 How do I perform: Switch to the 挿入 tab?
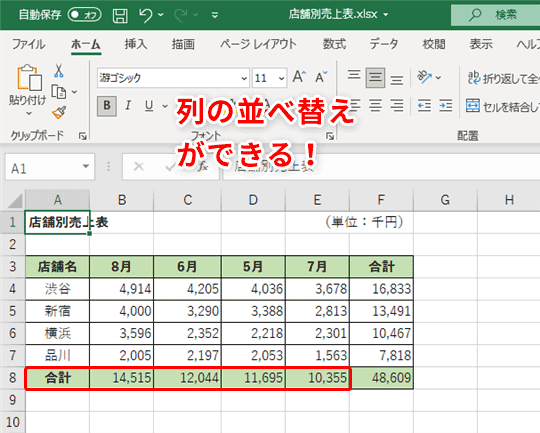tap(136, 44)
